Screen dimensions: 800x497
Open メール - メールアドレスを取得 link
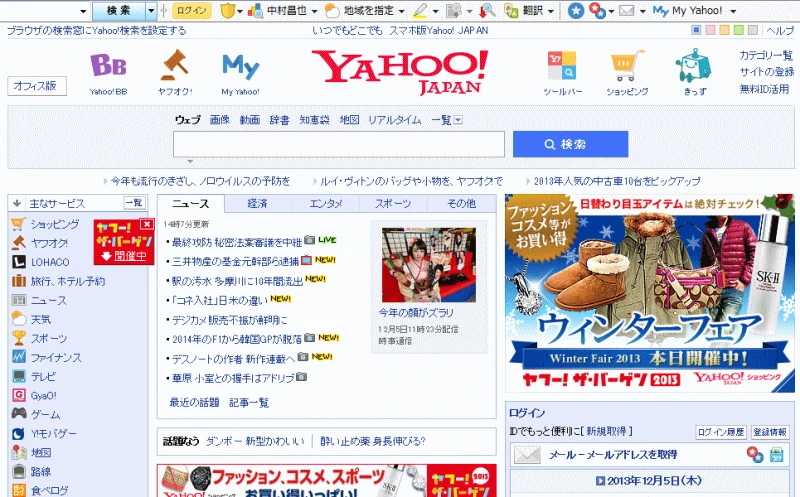(613, 454)
